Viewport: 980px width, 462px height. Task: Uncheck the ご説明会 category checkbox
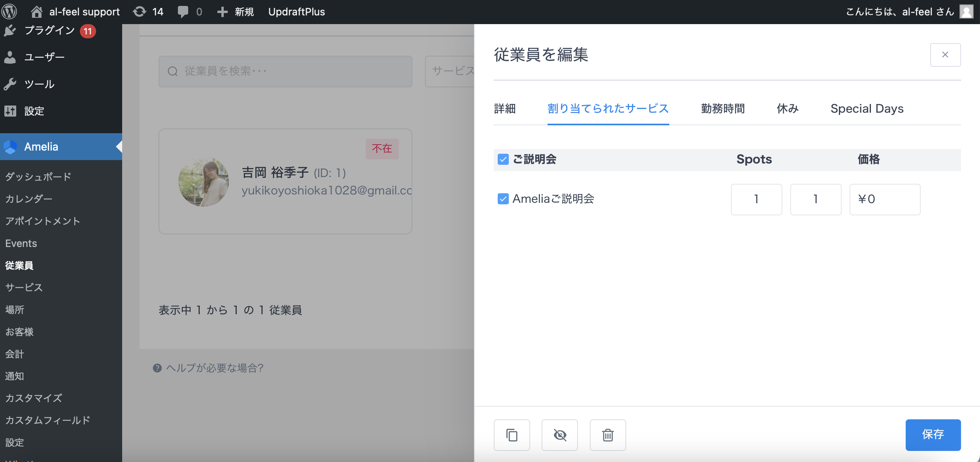coord(503,159)
